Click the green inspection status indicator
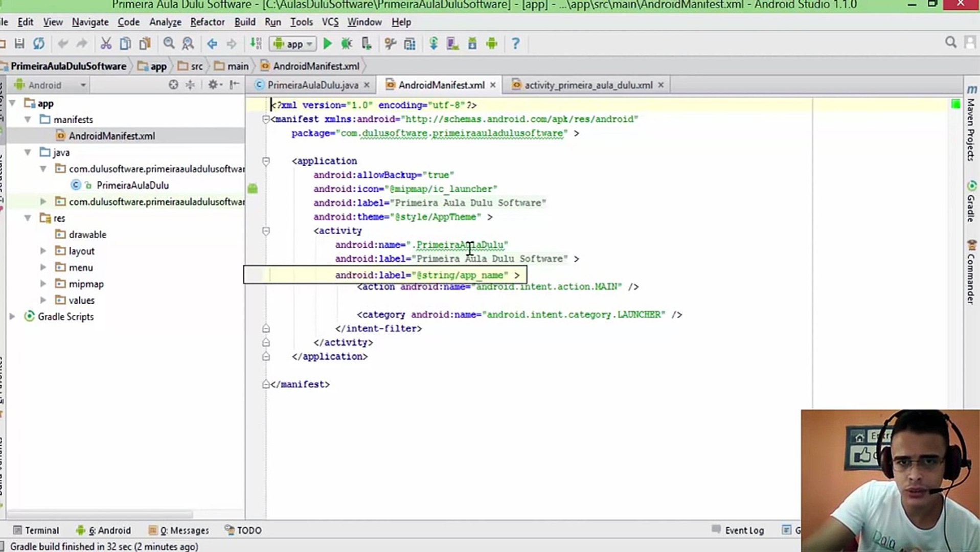The image size is (980, 552). 955,104
